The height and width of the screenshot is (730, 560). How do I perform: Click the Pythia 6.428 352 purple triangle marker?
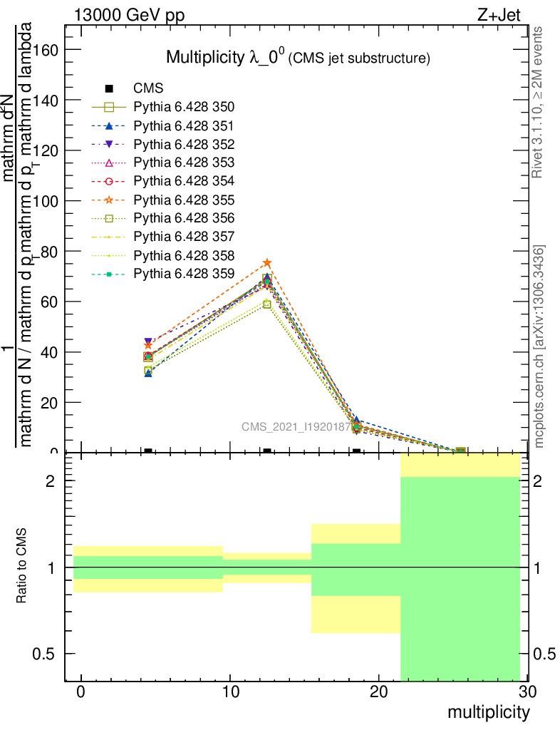[109, 144]
